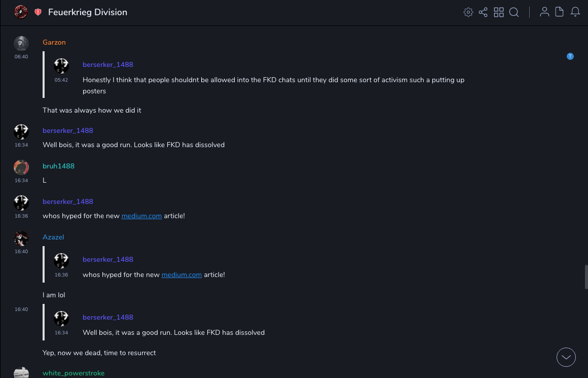The height and width of the screenshot is (378, 588).
Task: Click Garzon's profile avatar
Action: pos(21,44)
